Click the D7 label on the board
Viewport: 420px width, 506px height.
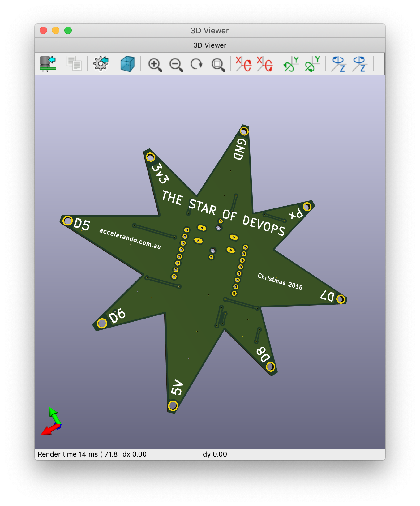(327, 296)
